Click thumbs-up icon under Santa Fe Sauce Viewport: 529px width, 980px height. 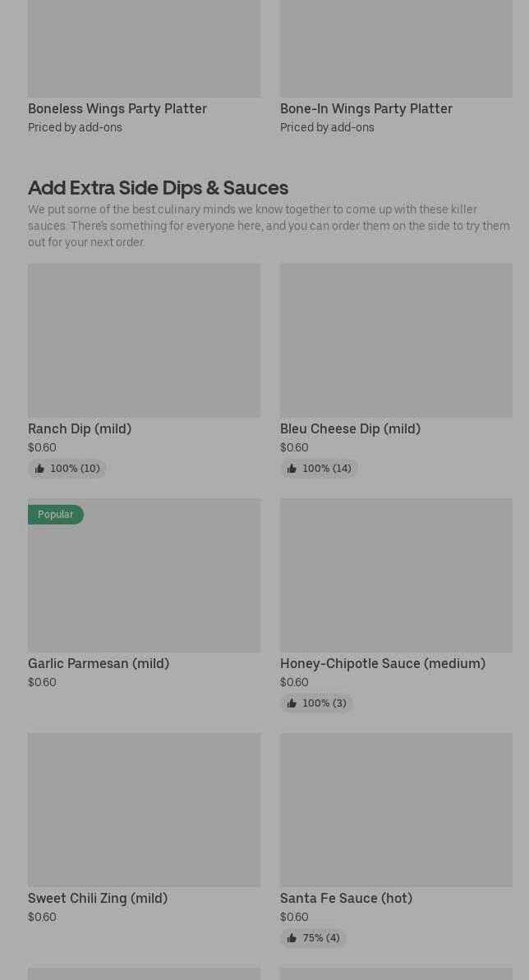pyautogui.click(x=292, y=938)
